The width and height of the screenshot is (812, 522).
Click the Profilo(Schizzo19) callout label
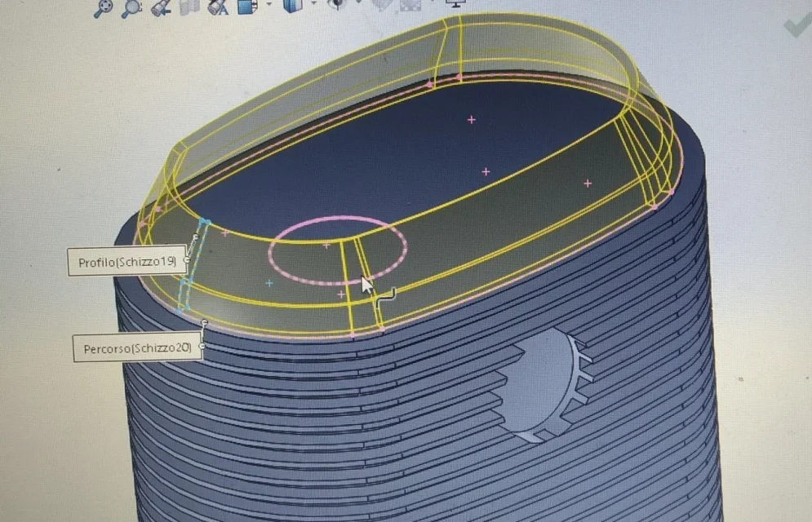pyautogui.click(x=126, y=261)
